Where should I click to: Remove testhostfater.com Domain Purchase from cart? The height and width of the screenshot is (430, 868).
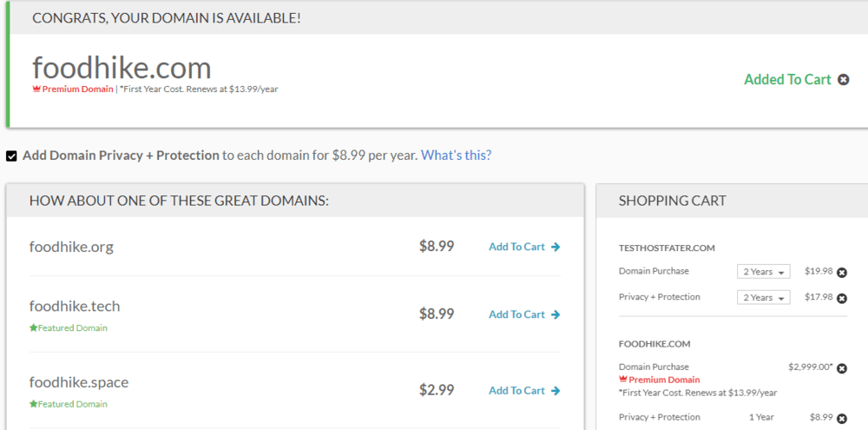841,272
